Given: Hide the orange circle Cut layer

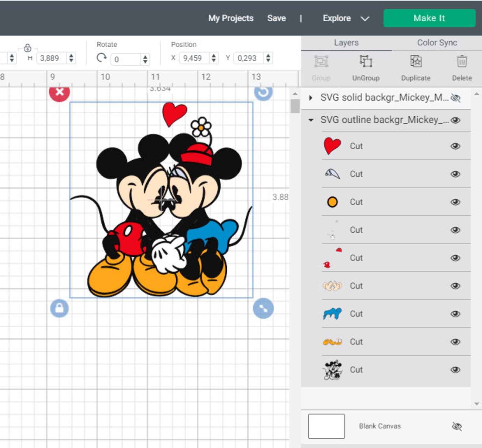Looking at the screenshot, I should (455, 202).
